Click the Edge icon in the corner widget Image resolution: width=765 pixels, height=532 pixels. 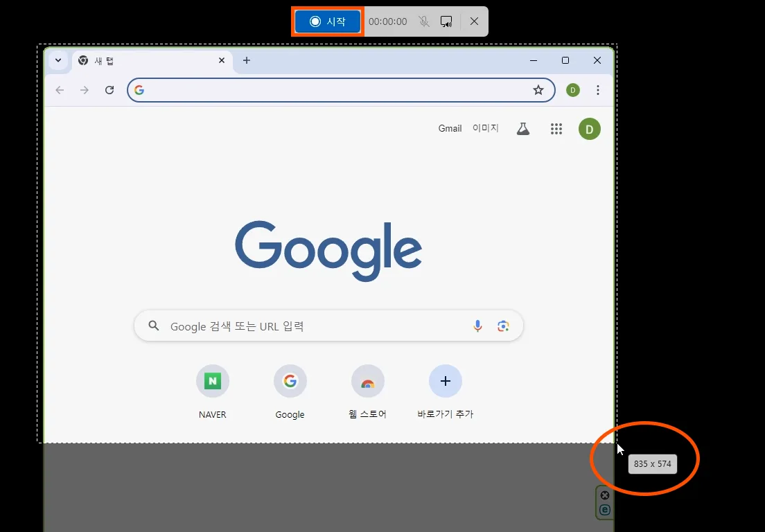(x=604, y=510)
